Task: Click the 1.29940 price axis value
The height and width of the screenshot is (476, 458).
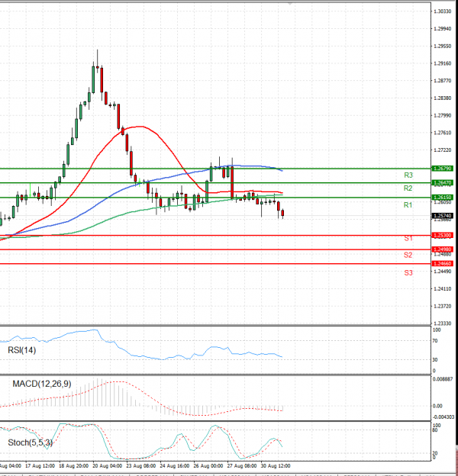Action: coord(442,28)
